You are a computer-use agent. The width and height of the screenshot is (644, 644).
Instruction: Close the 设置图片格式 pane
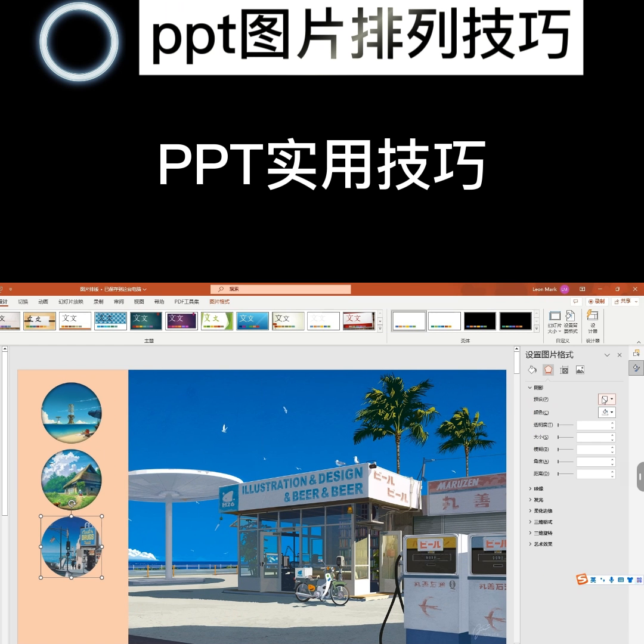click(x=620, y=355)
